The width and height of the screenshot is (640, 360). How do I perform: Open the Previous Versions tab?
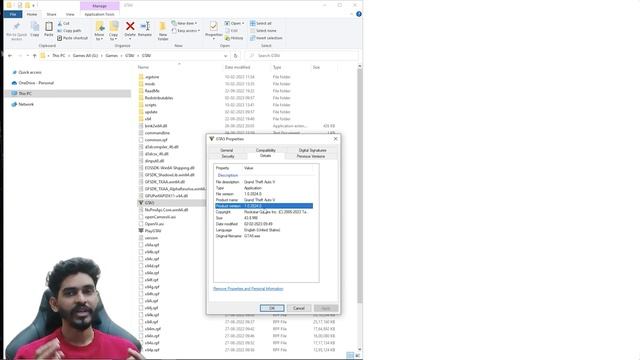coord(311,156)
